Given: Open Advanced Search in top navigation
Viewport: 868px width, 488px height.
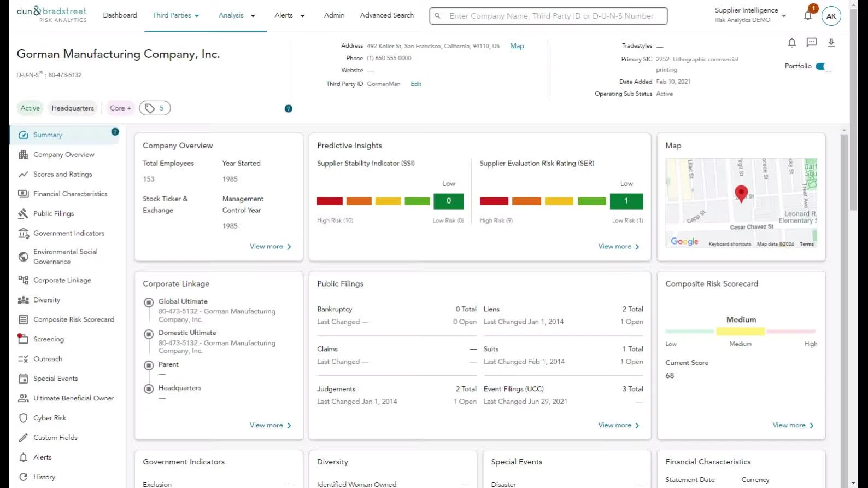Looking at the screenshot, I should pos(387,15).
